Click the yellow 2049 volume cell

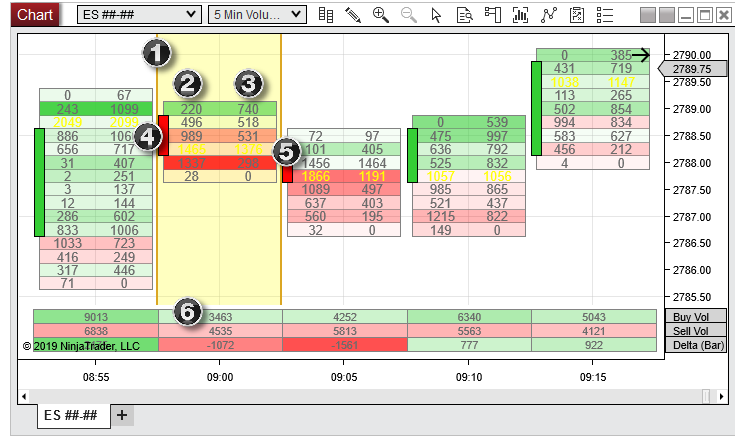[x=68, y=122]
